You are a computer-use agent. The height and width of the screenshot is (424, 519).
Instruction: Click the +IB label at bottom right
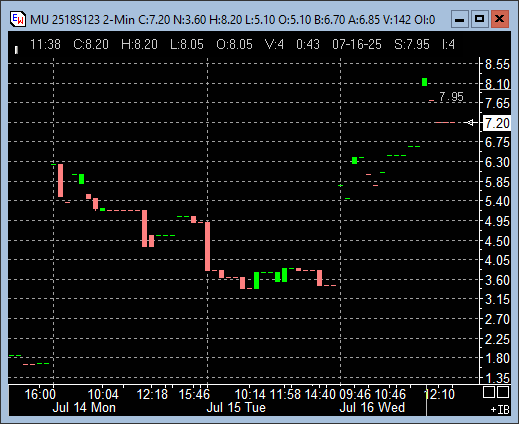pyautogui.click(x=500, y=410)
